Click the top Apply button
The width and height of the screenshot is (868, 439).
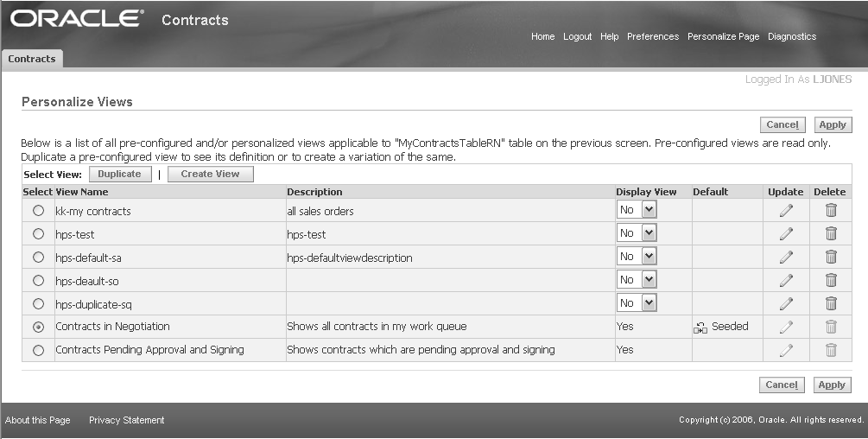[x=833, y=124]
